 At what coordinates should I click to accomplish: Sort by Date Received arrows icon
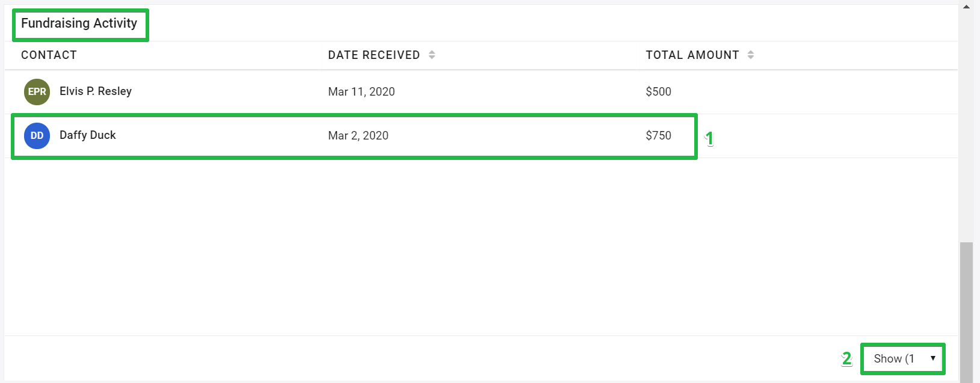pos(432,55)
